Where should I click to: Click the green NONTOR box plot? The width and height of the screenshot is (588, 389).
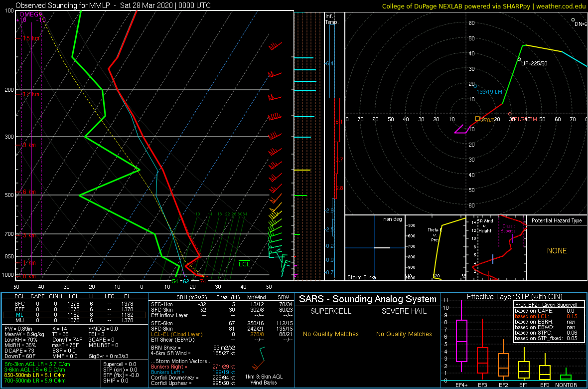click(566, 377)
